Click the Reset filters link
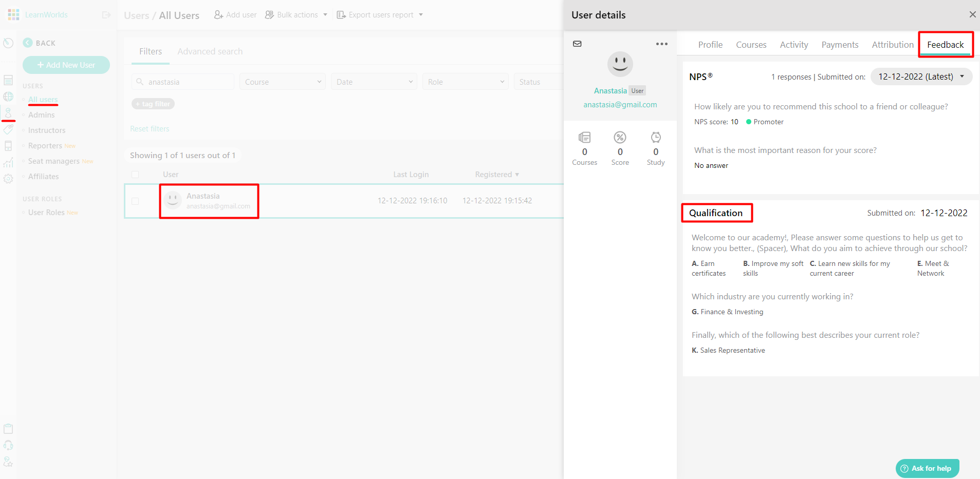This screenshot has width=980, height=479. point(149,128)
